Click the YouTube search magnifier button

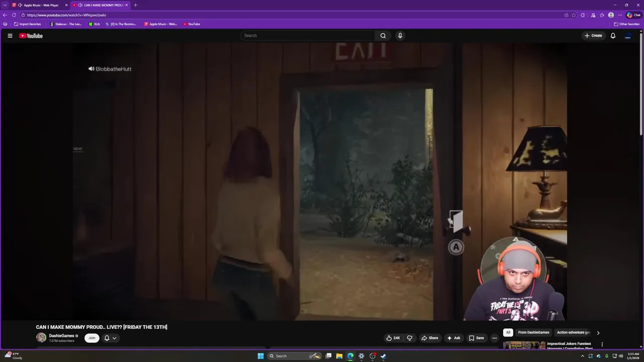(x=383, y=36)
